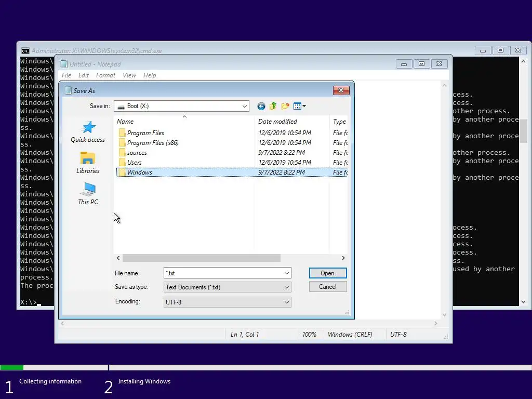Click the Save As dialog title icon
The image size is (532, 399).
68,90
